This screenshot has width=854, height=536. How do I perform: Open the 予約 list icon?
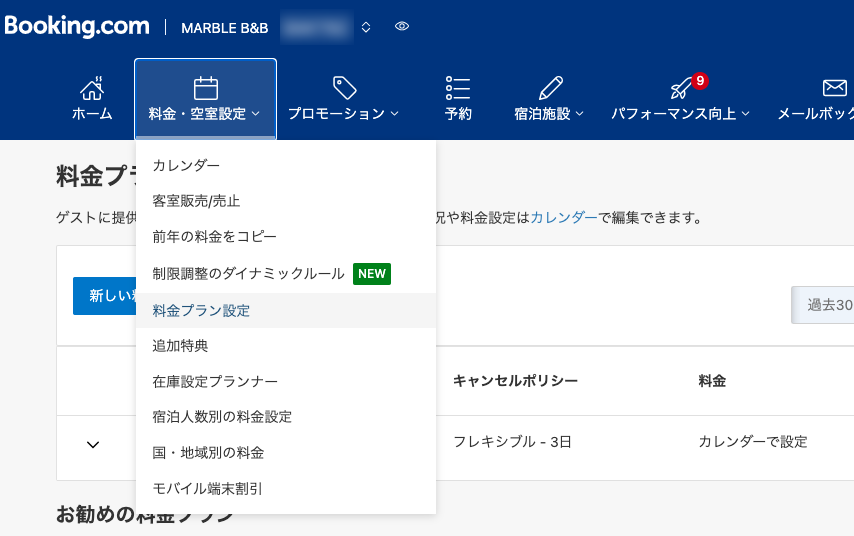click(x=458, y=88)
